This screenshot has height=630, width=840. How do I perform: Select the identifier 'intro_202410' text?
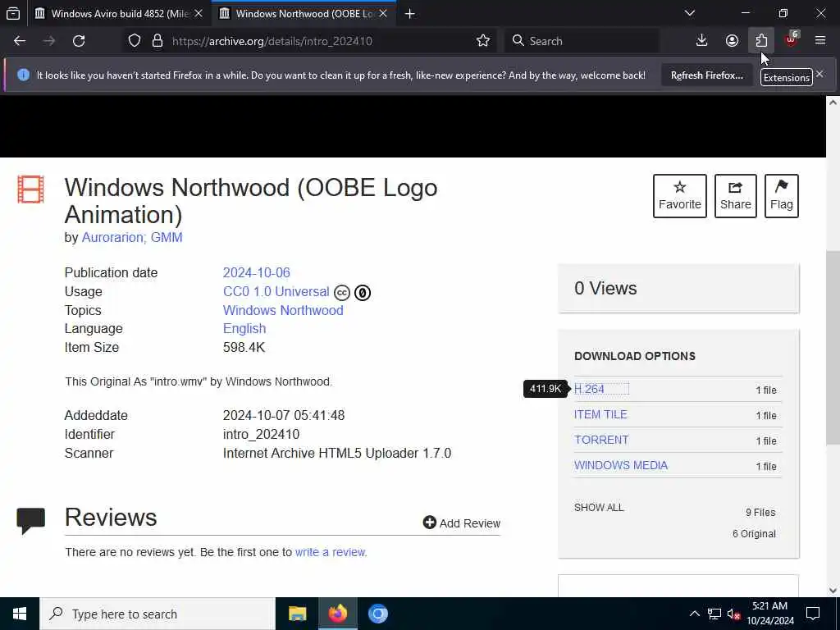261,435
